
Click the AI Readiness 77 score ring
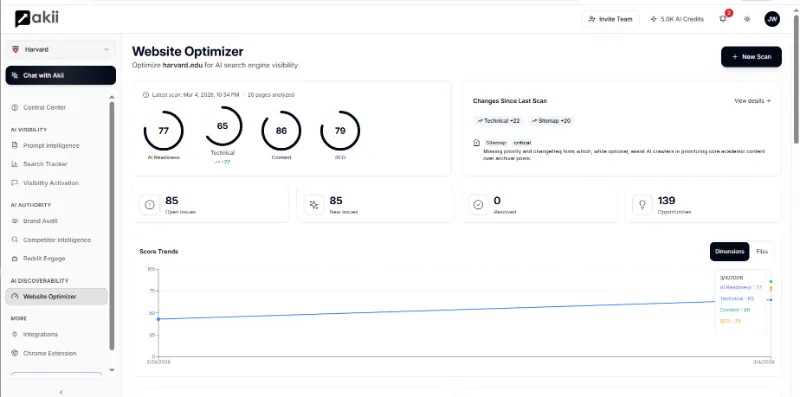163,131
